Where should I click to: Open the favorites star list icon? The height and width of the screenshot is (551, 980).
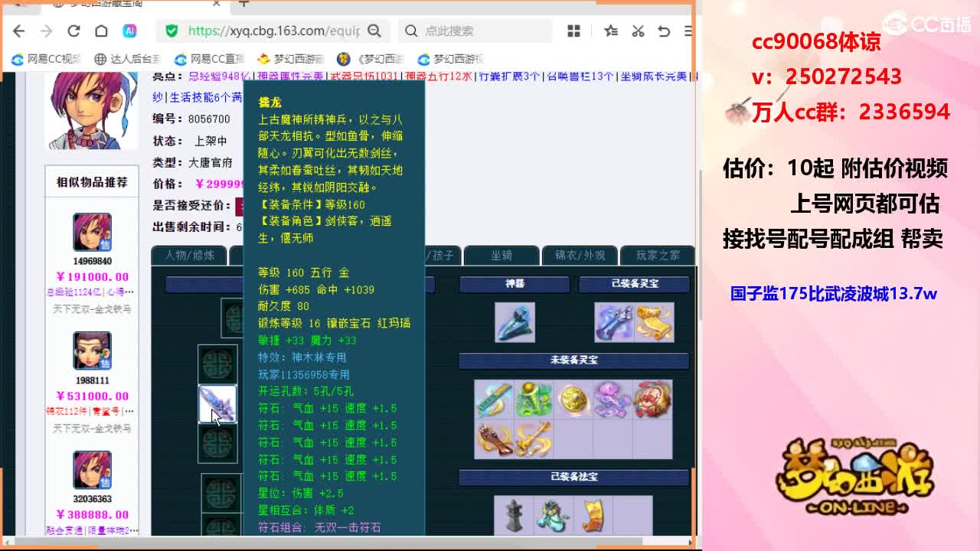coord(610,31)
